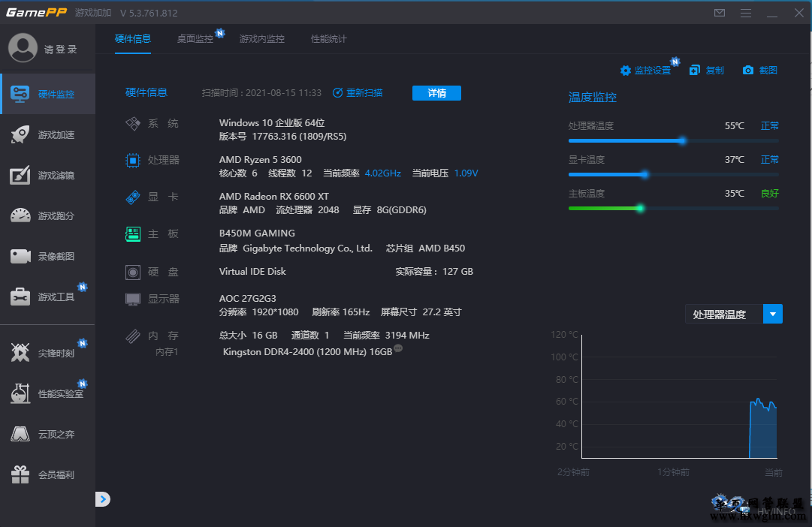
Task: Open 游戏工具 toolbox icon
Action: pyautogui.click(x=20, y=297)
